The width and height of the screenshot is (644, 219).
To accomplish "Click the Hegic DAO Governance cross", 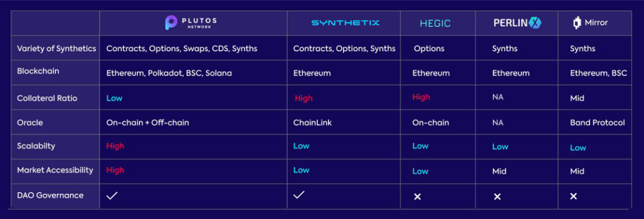I will (x=417, y=196).
